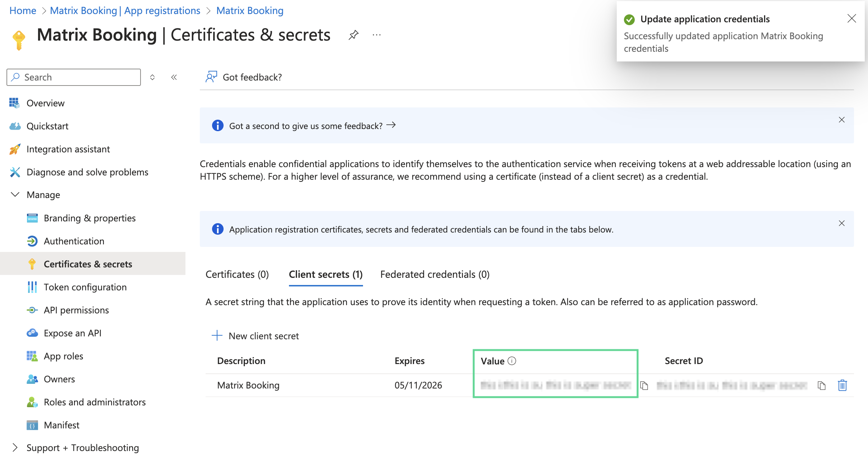Close the feedback banner

pos(842,120)
